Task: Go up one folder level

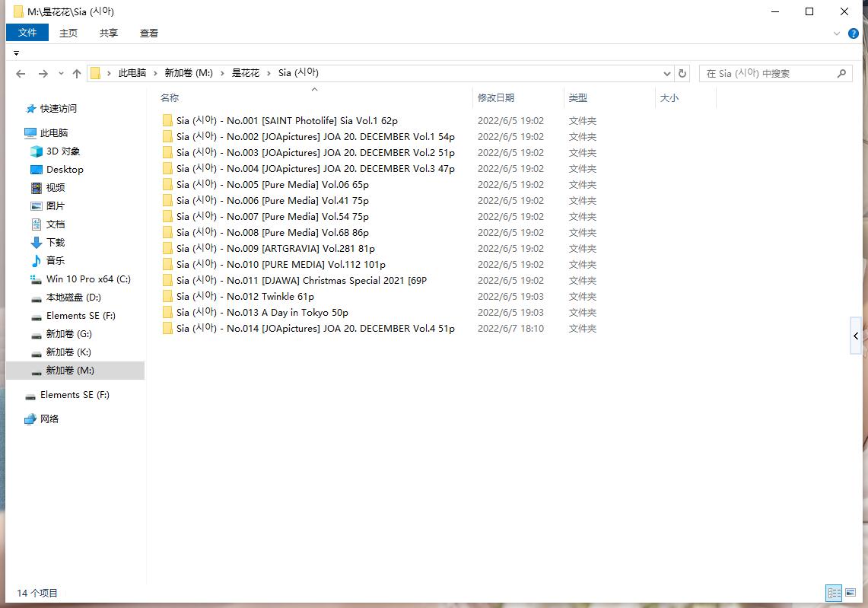Action: click(x=77, y=74)
